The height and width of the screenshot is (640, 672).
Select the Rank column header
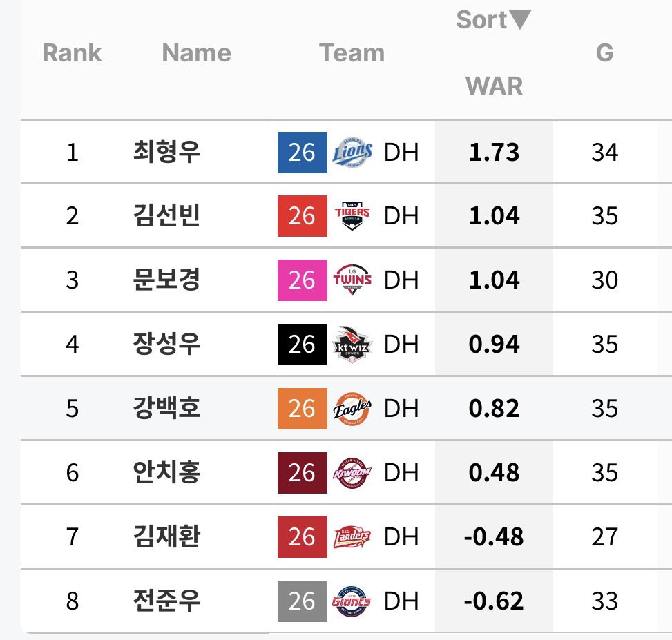(x=72, y=52)
